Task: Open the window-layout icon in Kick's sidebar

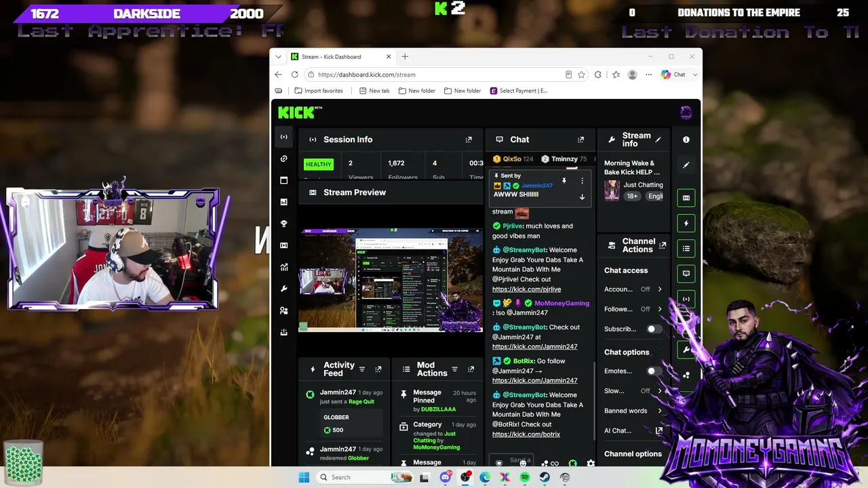Action: pos(284,180)
